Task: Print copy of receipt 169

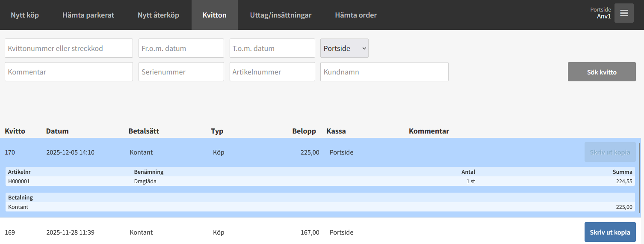Action: pos(610,232)
